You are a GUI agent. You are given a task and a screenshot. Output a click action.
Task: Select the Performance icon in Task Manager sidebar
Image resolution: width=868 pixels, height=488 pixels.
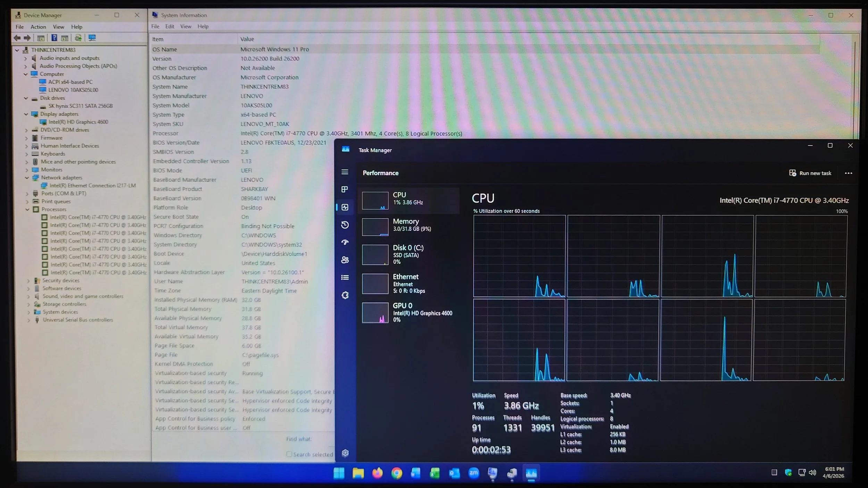[x=345, y=207]
